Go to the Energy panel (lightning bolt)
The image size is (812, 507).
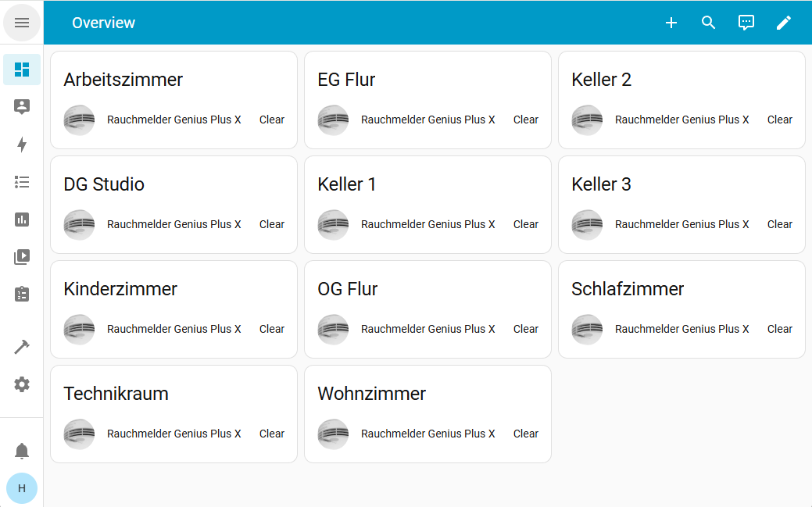coord(22,145)
